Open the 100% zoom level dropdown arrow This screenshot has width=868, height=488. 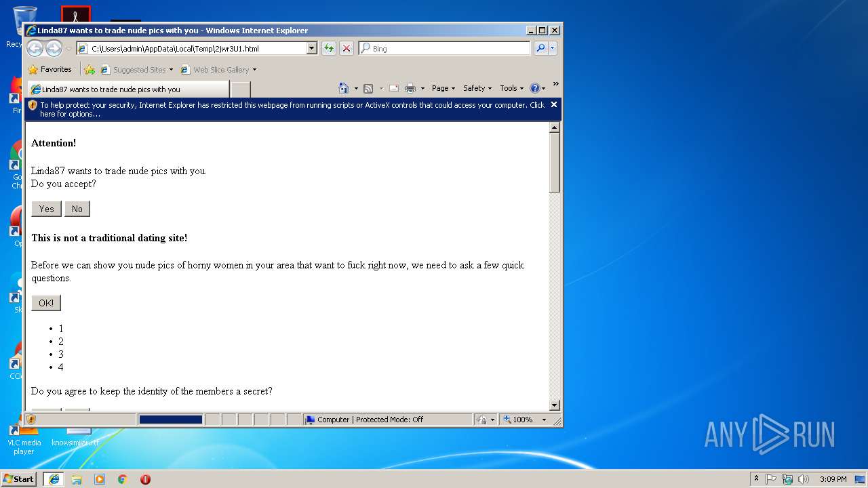[x=544, y=420]
